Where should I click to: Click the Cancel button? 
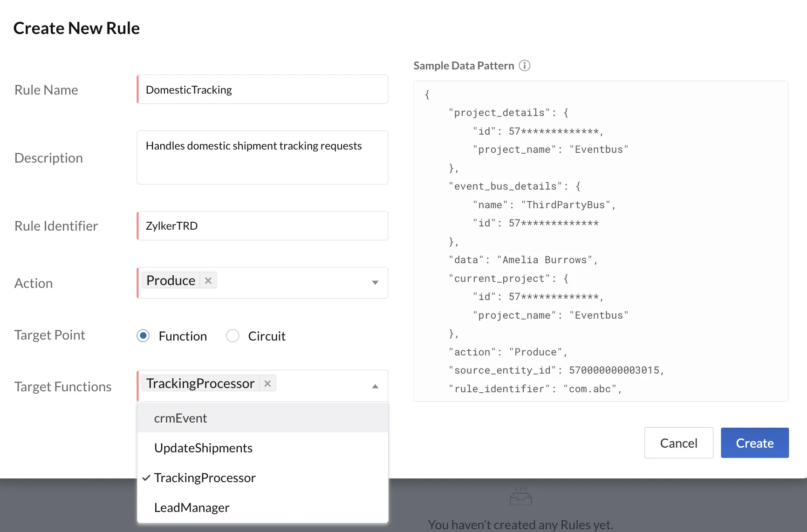679,443
